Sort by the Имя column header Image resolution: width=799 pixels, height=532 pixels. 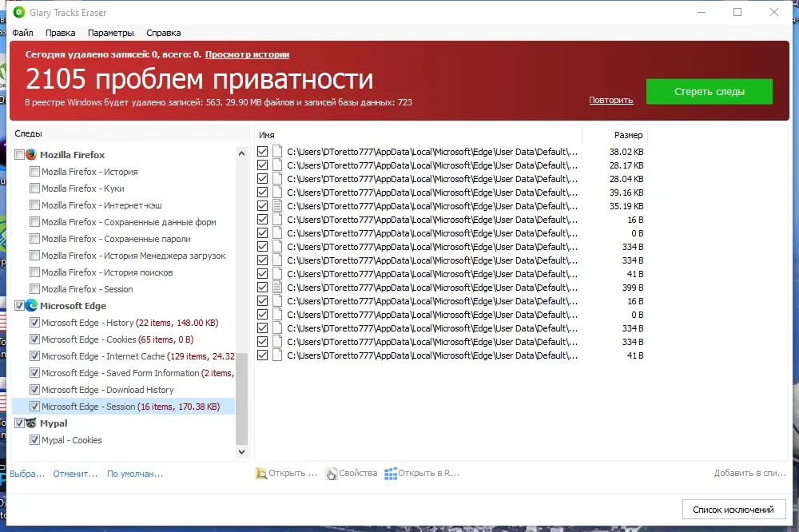[x=418, y=135]
